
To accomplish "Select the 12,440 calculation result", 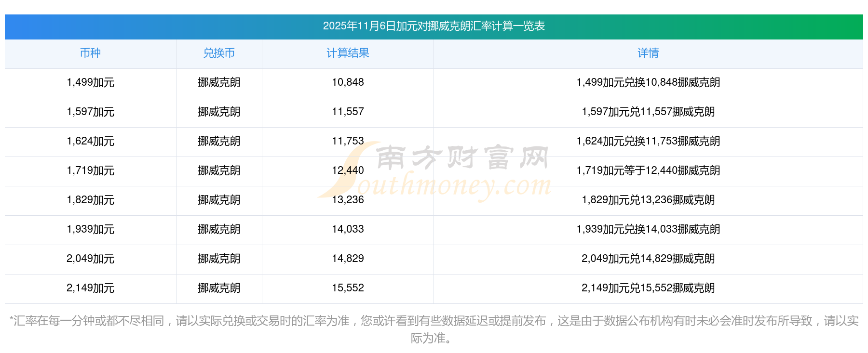I will [348, 170].
